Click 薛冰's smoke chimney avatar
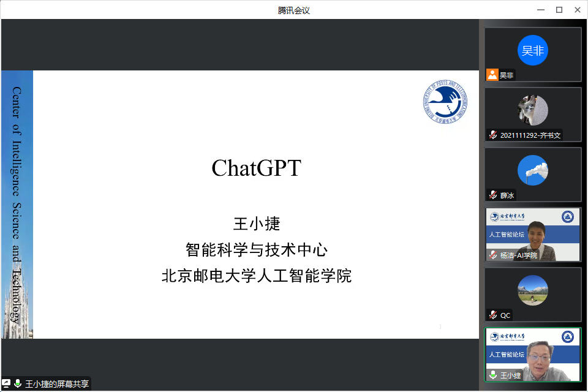 click(x=532, y=170)
